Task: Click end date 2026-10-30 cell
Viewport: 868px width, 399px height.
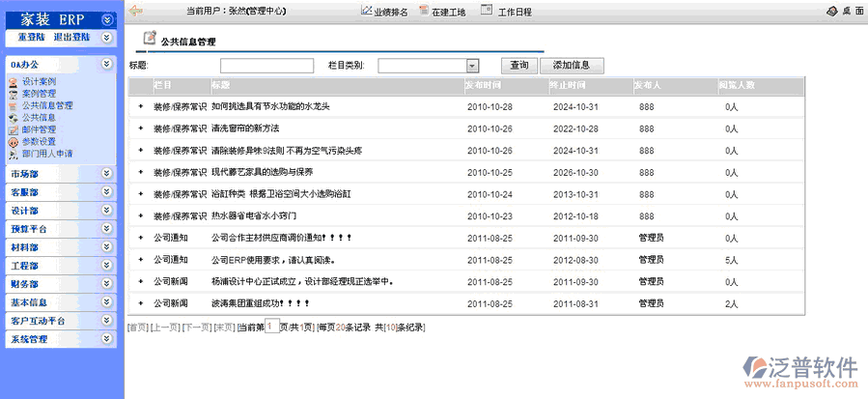Action: point(575,172)
